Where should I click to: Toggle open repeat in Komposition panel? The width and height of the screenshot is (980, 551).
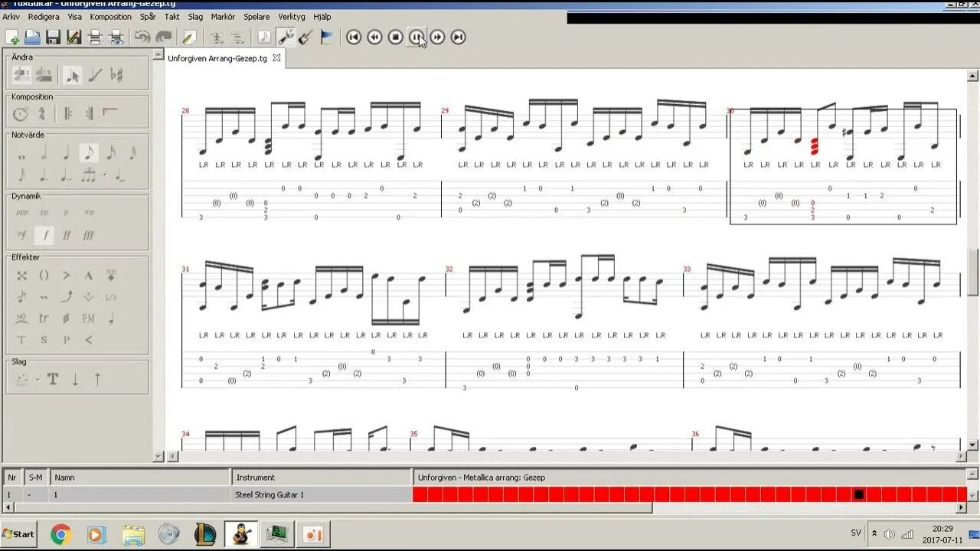coord(67,114)
